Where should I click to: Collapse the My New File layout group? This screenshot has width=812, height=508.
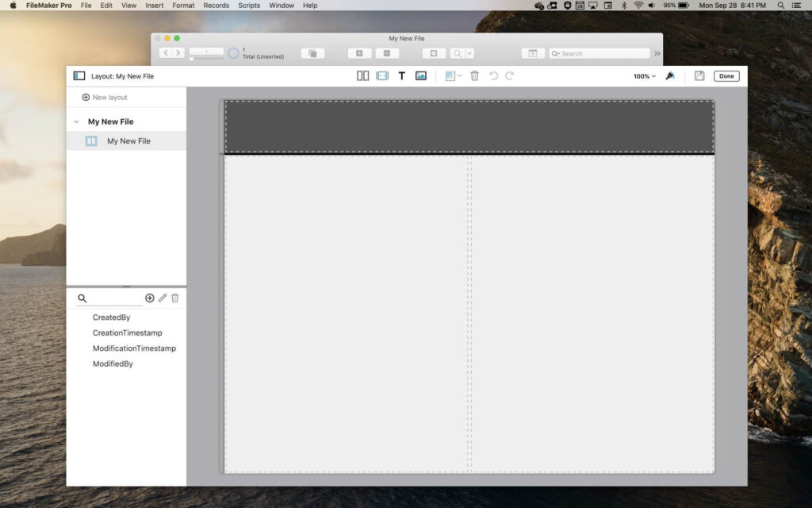76,121
